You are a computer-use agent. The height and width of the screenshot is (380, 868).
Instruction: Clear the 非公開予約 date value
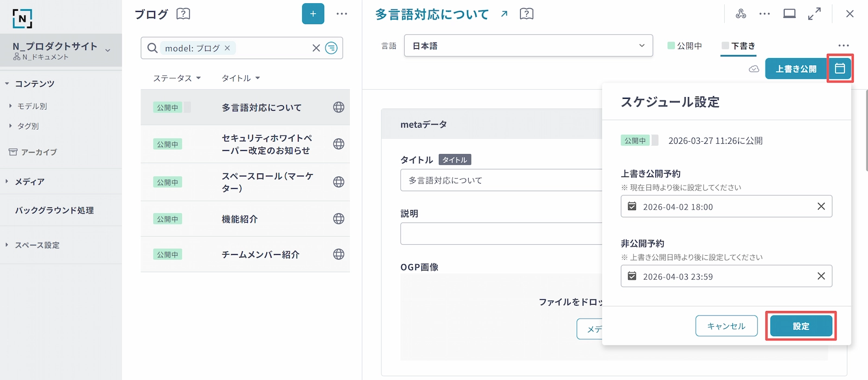point(821,276)
